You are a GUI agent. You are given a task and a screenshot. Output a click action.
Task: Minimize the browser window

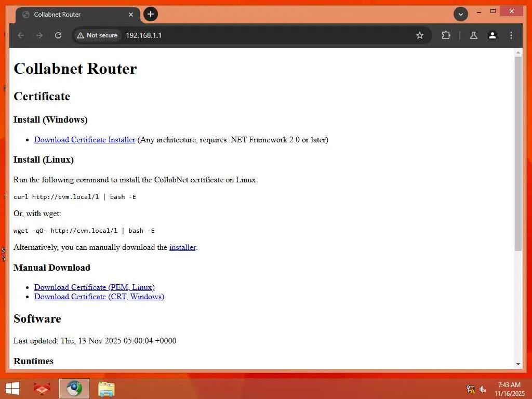[478, 11]
